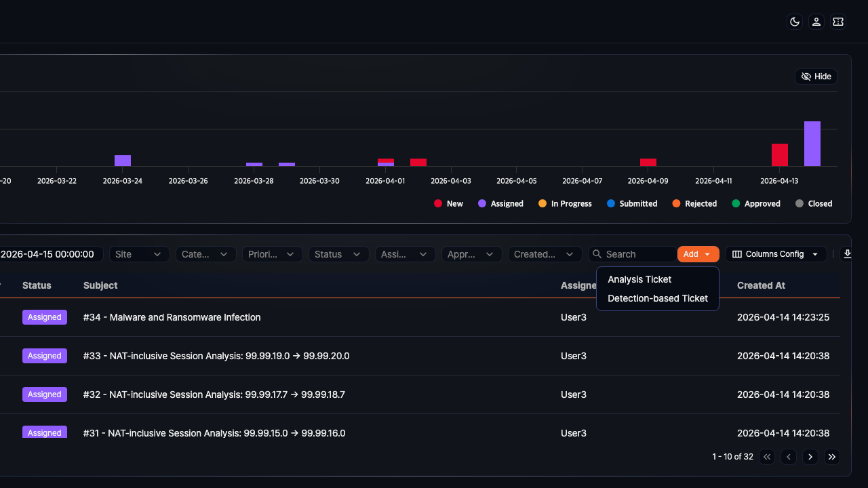Open the Columns Config dropdown
Image resolution: width=868 pixels, height=488 pixels.
click(x=775, y=254)
